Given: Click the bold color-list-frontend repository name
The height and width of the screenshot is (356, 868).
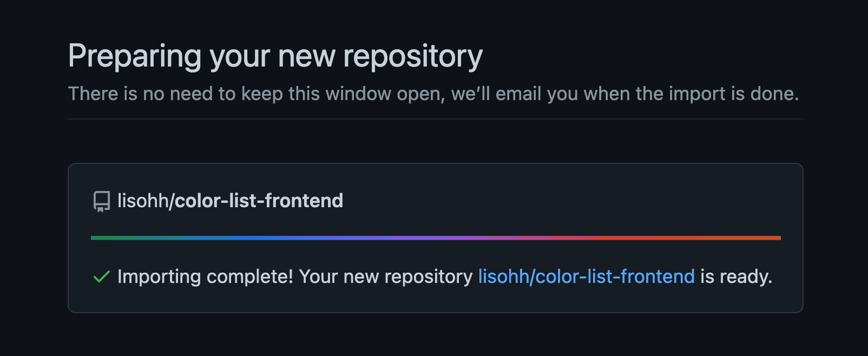Looking at the screenshot, I should [259, 201].
